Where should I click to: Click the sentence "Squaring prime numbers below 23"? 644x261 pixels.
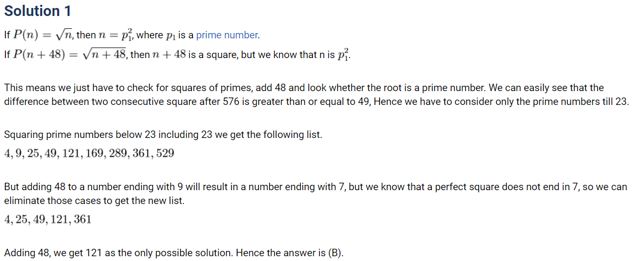coord(163,134)
